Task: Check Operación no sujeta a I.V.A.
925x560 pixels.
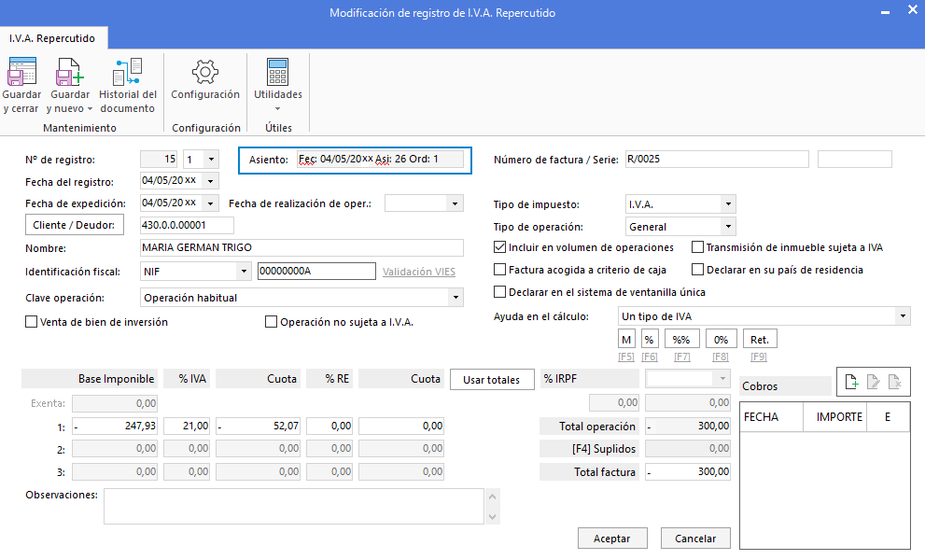Action: point(271,322)
